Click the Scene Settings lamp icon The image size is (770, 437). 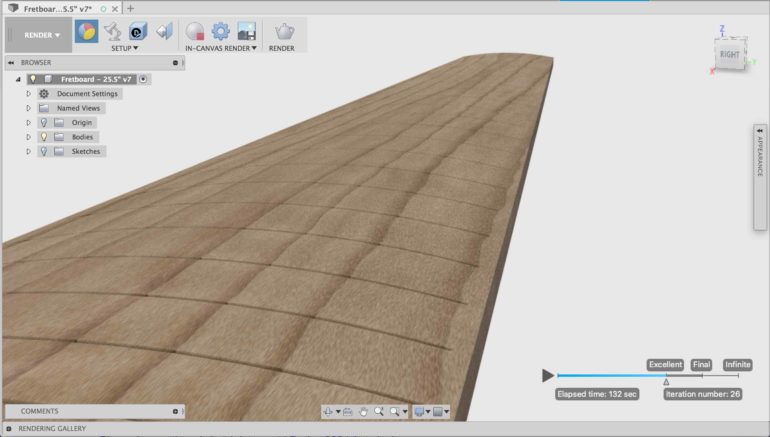113,31
